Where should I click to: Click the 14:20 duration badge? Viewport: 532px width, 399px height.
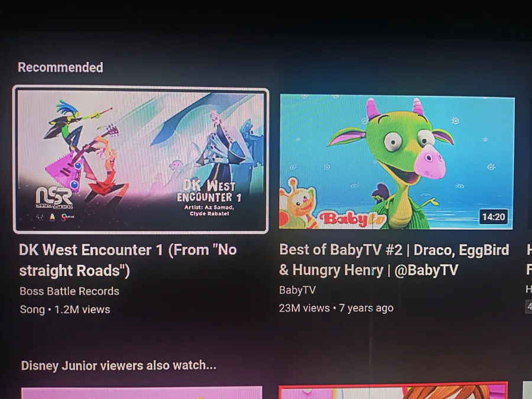pyautogui.click(x=494, y=217)
